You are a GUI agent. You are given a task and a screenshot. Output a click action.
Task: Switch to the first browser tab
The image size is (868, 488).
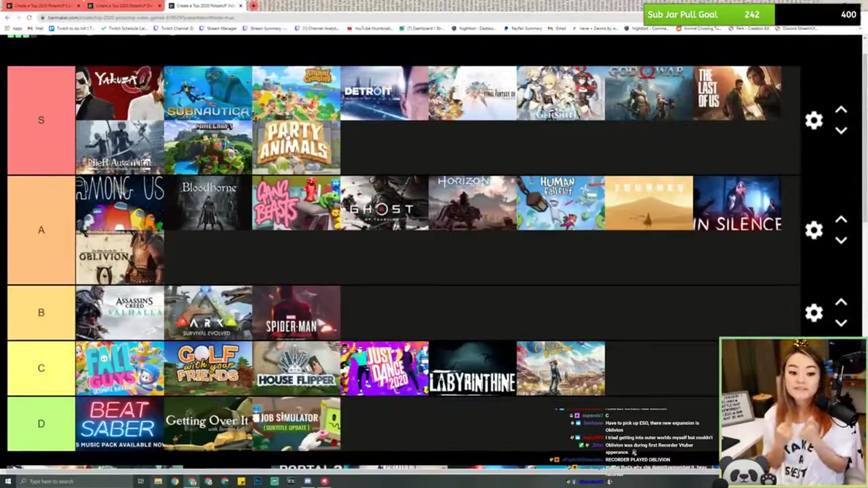pos(43,5)
